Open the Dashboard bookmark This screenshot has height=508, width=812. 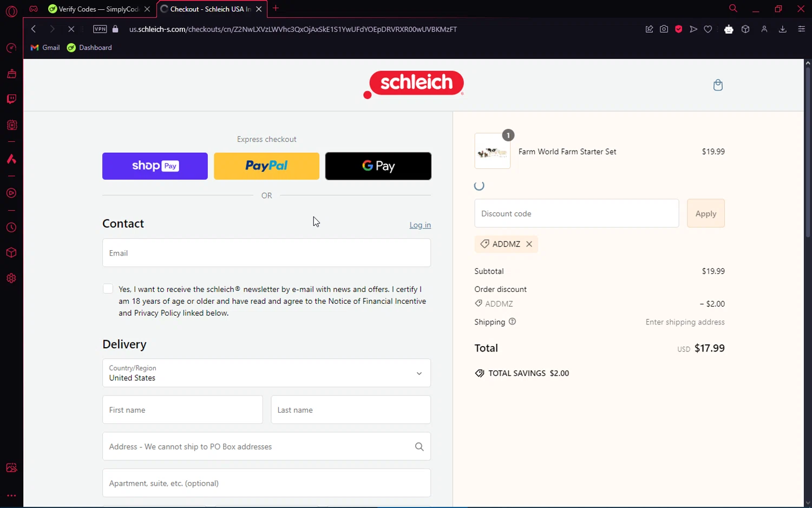point(89,48)
